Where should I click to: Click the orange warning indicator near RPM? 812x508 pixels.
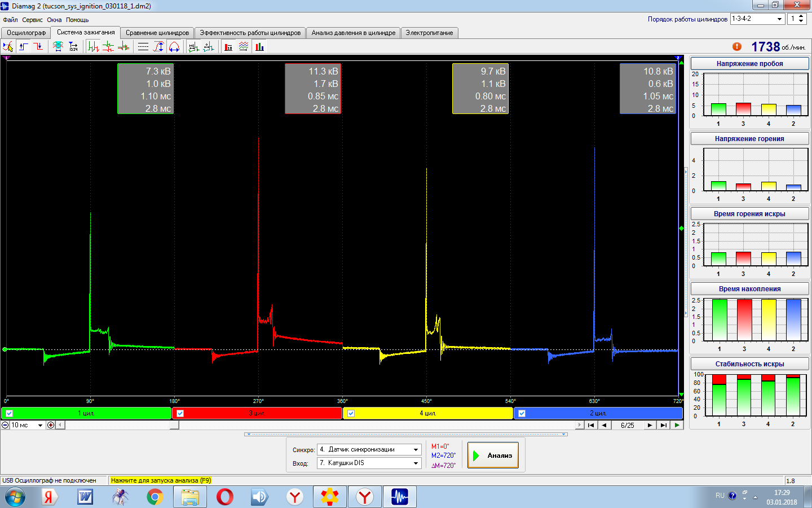tap(737, 47)
